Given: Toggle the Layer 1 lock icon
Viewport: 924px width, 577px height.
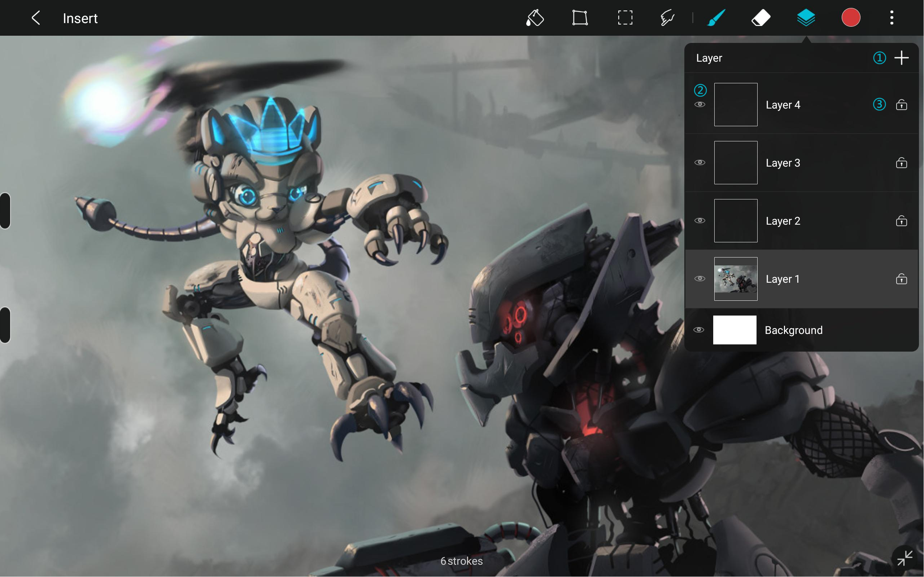Looking at the screenshot, I should [902, 279].
